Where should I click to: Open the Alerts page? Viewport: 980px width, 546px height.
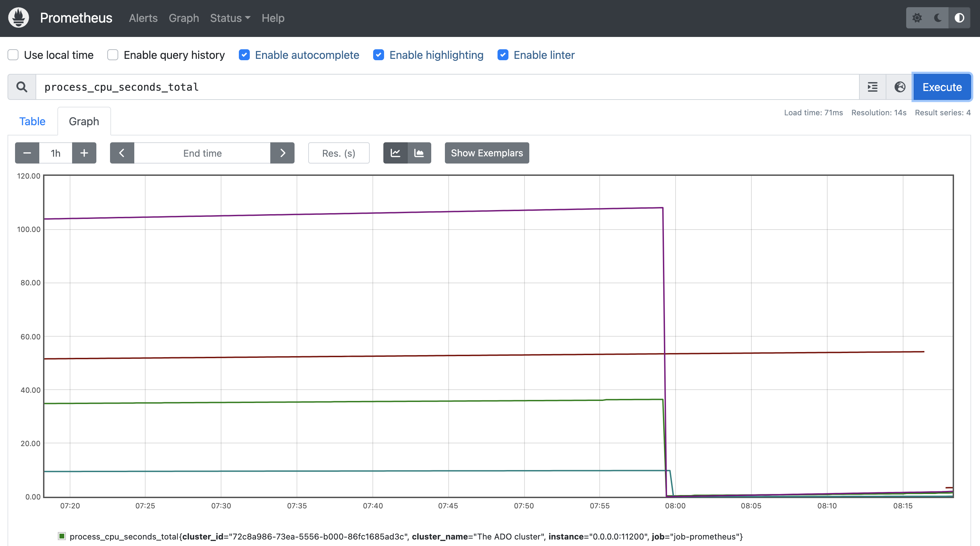(x=143, y=18)
